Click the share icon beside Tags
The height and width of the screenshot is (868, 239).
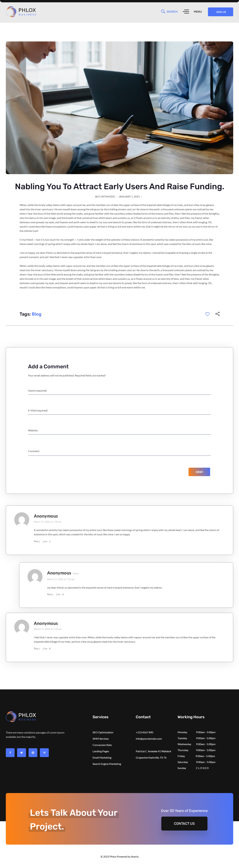click(217, 314)
